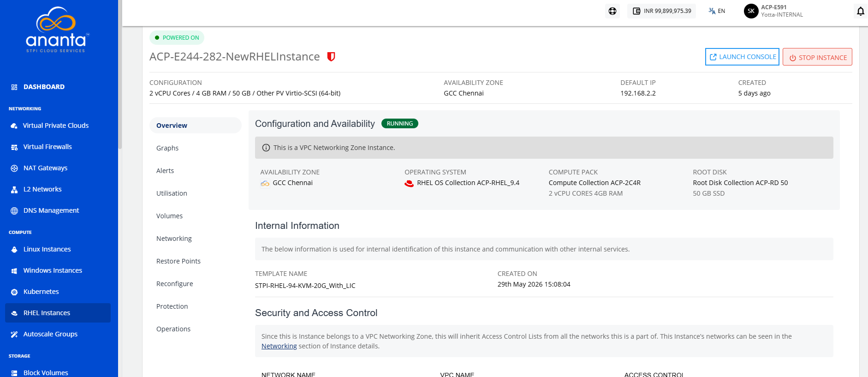Click the info icon in VPC zone notice

click(x=266, y=148)
